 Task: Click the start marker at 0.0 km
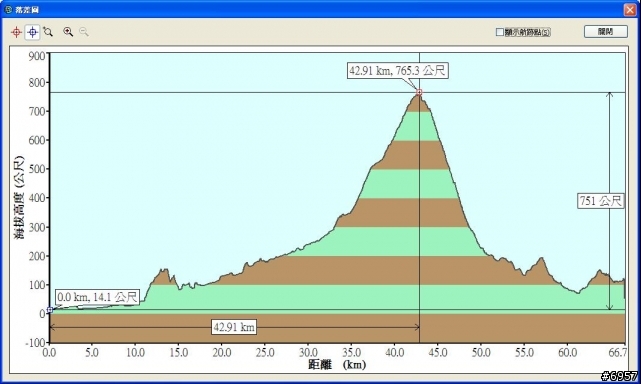coord(49,310)
